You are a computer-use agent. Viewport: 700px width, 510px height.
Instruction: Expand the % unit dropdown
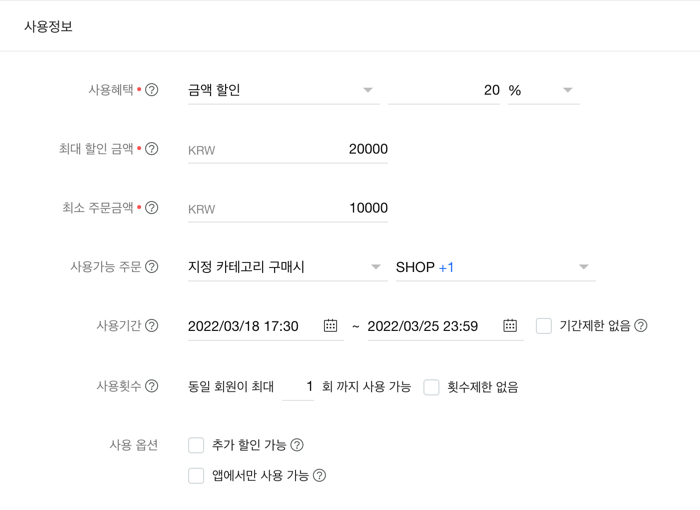tap(544, 91)
